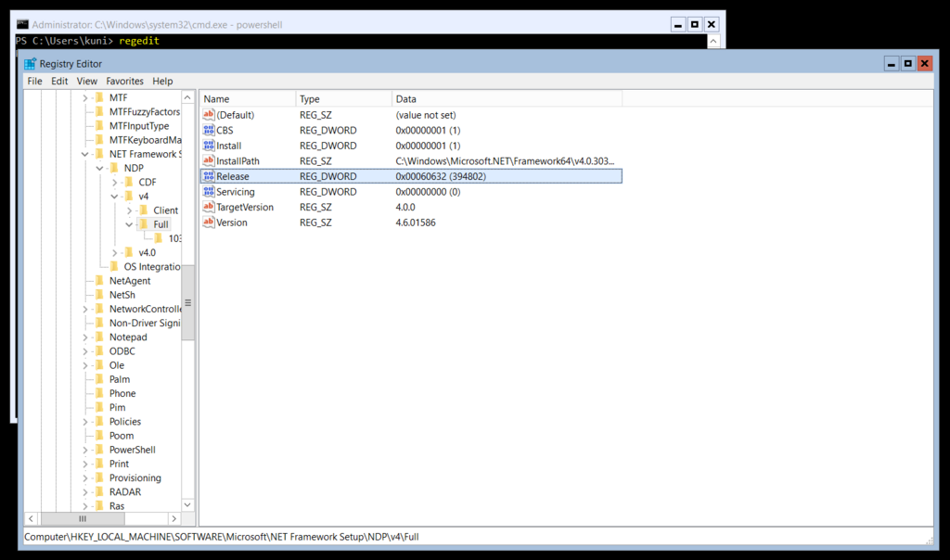The width and height of the screenshot is (950, 560).
Task: Click the tree vertical scrollbar down arrow
Action: (187, 504)
